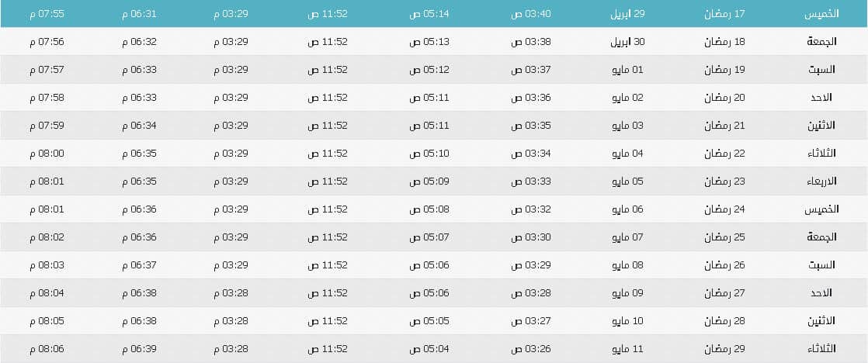Select the 01 مايو date cell

point(630,70)
